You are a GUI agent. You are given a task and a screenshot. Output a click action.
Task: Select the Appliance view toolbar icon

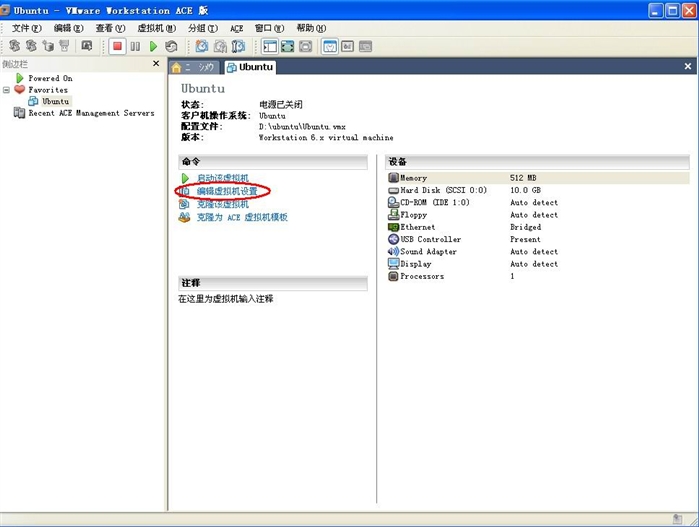366,46
